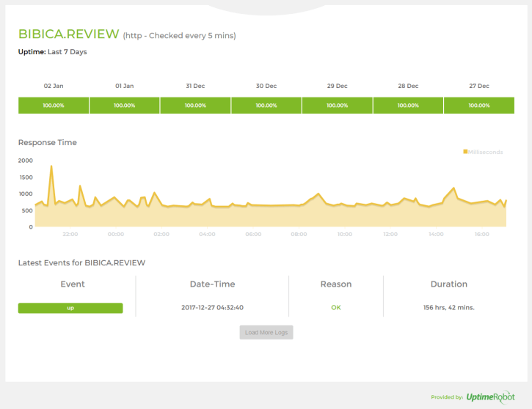Screen dimensions: 532x409
Task: Select the 31 Dec 100.00% bar
Action: 195,106
